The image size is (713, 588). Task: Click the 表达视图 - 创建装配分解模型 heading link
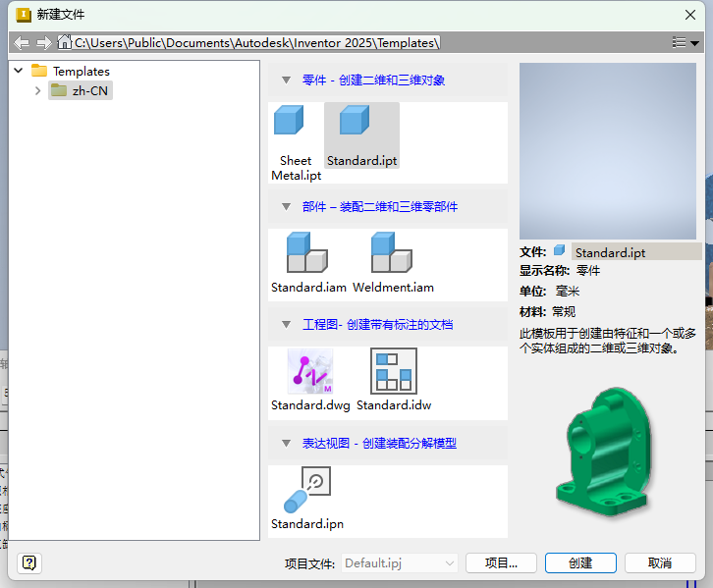pyautogui.click(x=379, y=443)
